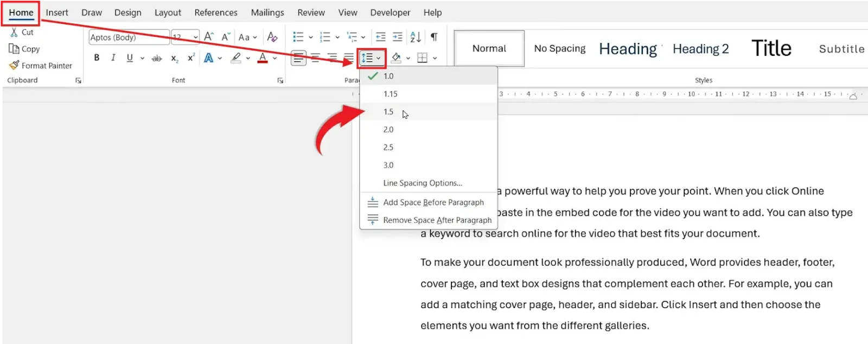Align text left

(x=298, y=58)
